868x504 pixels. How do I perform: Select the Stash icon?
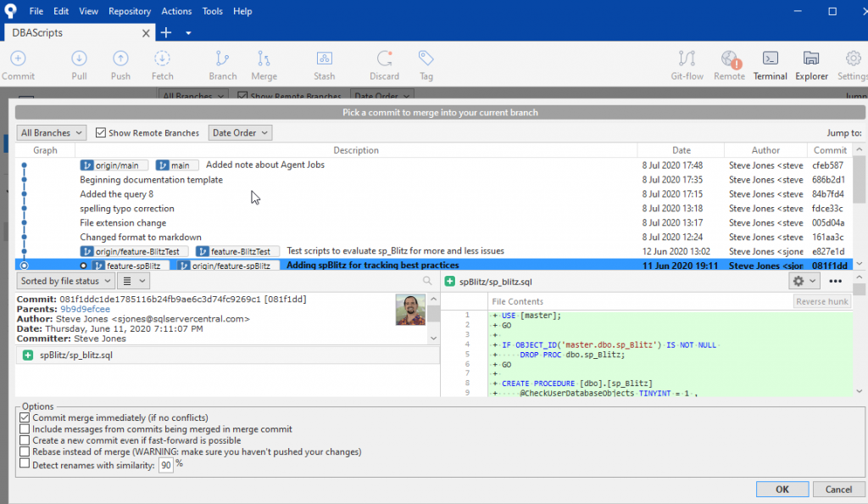pos(324,59)
